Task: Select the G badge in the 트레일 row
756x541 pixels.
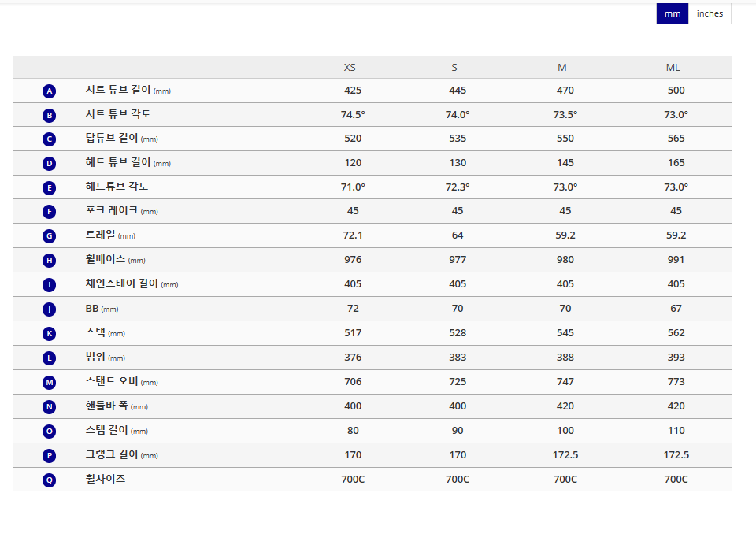Action: point(49,235)
